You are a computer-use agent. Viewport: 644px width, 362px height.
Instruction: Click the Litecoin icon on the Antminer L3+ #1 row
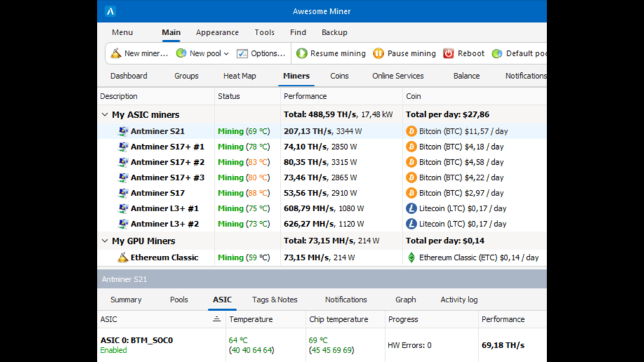(411, 208)
